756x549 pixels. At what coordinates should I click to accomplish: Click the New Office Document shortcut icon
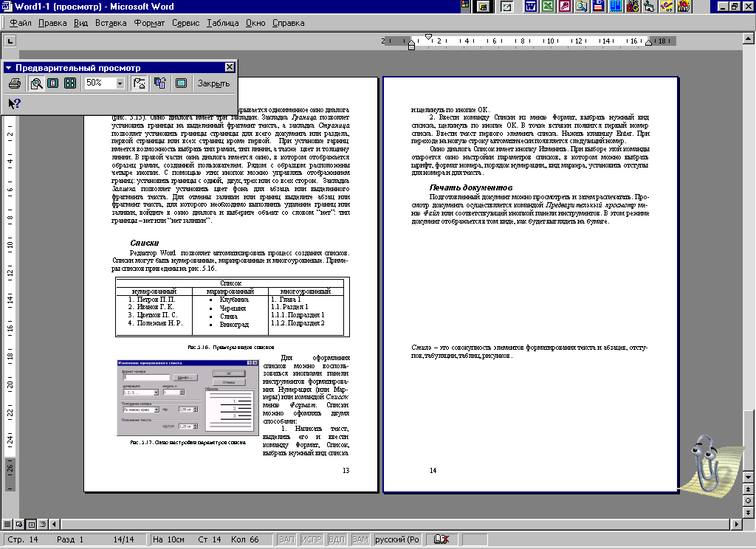click(483, 6)
